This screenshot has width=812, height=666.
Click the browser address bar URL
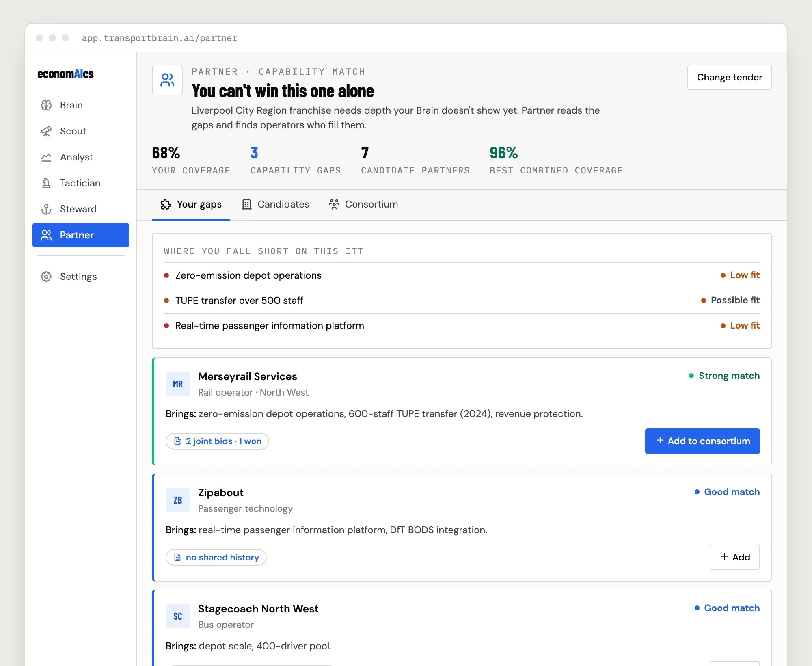[x=160, y=38]
